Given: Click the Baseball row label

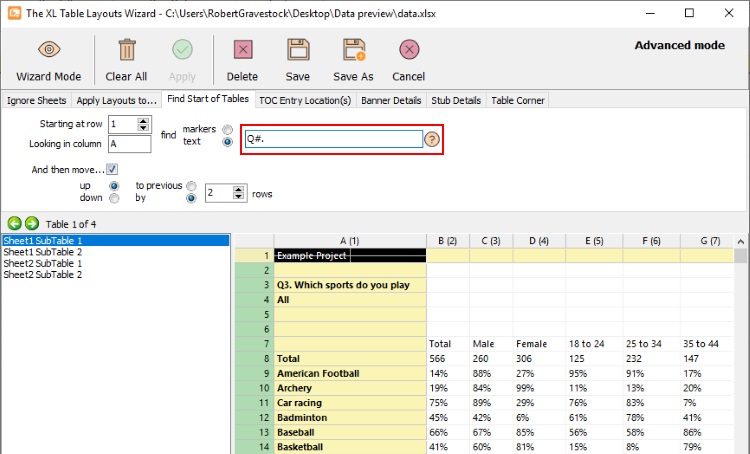Looking at the screenshot, I should point(350,432).
